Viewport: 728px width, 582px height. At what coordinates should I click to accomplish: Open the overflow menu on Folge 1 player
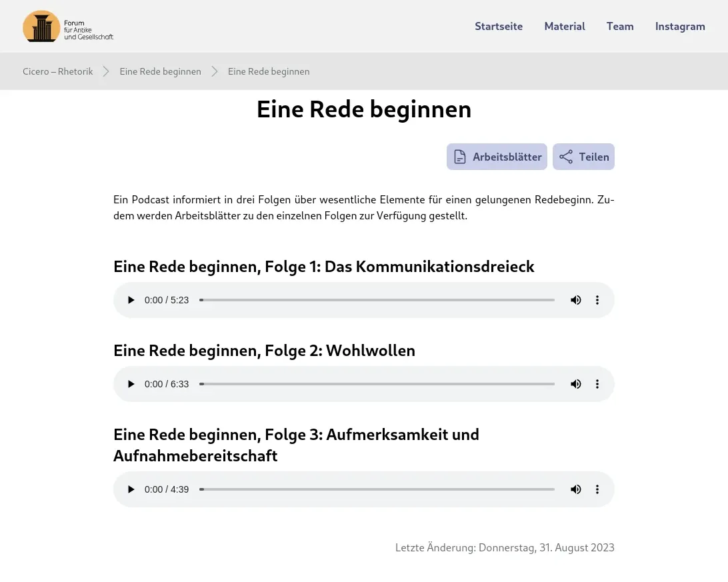pos(597,300)
